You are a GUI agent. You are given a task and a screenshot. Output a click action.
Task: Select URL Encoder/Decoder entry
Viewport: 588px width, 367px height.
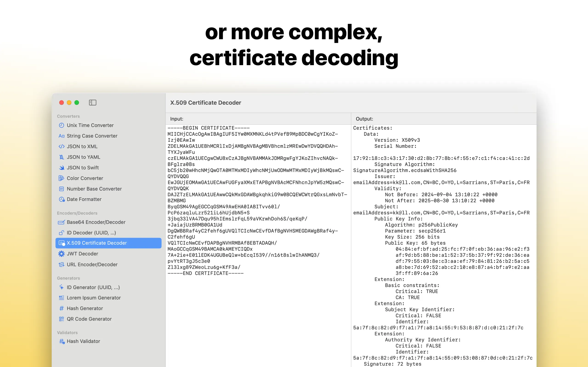[x=92, y=264]
